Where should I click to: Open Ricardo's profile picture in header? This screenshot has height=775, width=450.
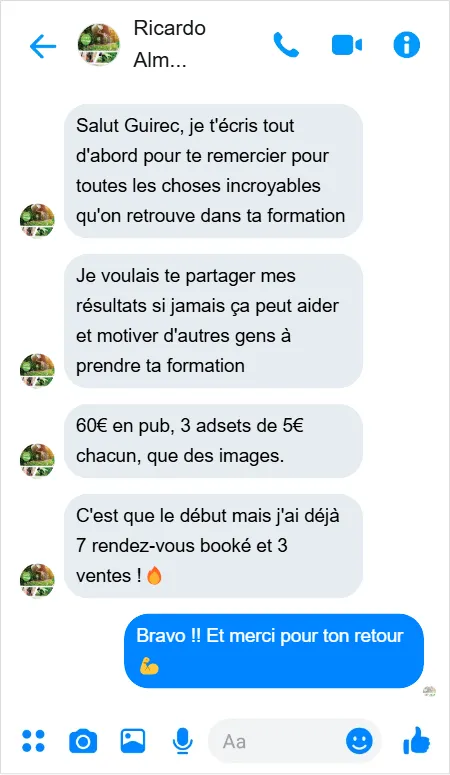(x=99, y=44)
